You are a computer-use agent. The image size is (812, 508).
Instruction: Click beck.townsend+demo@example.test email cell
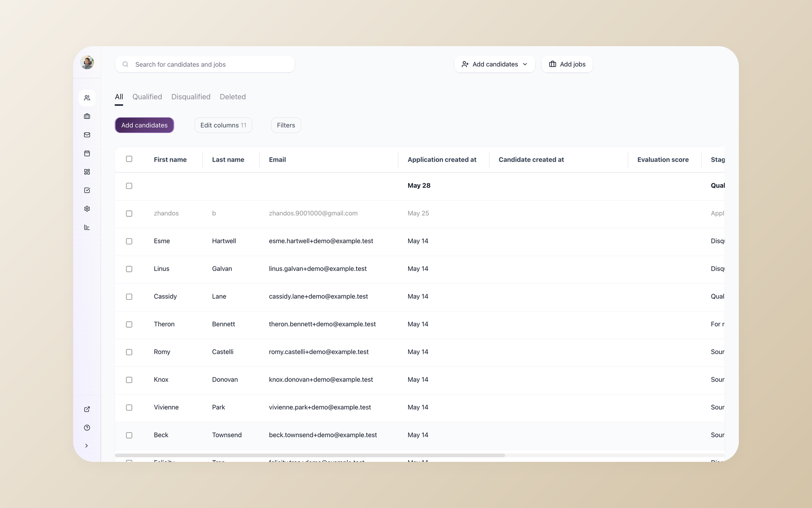point(323,435)
